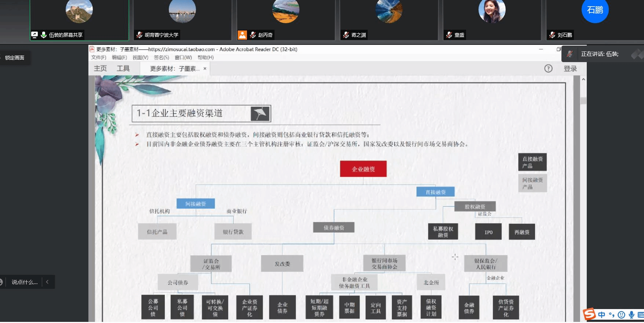
Task: Open the 视图(V) menu
Action: click(140, 57)
